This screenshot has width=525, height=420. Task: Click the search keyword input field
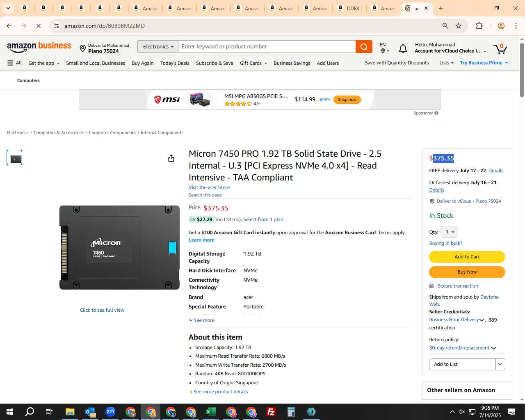267,47
